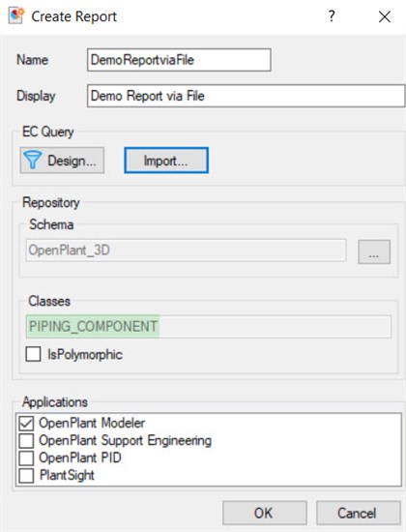Click the Create Report dialog title icon
The image size is (406, 532).
pyautogui.click(x=16, y=15)
